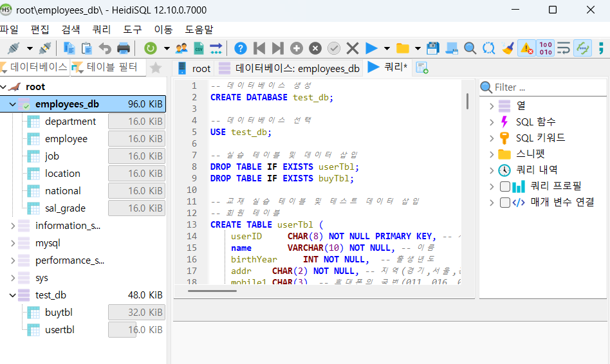Cancel editing with the X icon

[x=353, y=48]
